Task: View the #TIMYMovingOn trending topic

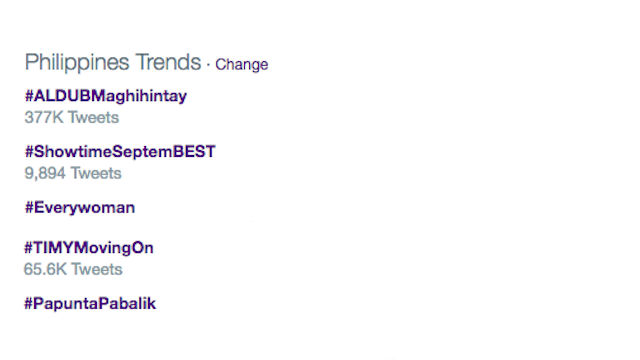Action: tap(89, 248)
